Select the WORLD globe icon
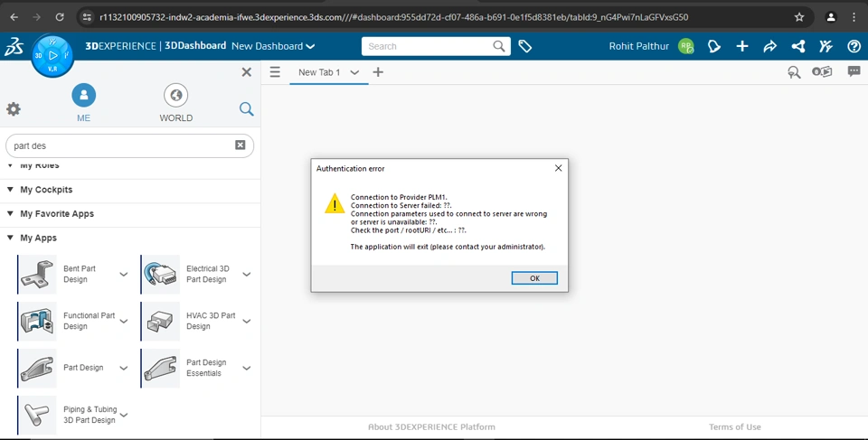 (x=176, y=95)
